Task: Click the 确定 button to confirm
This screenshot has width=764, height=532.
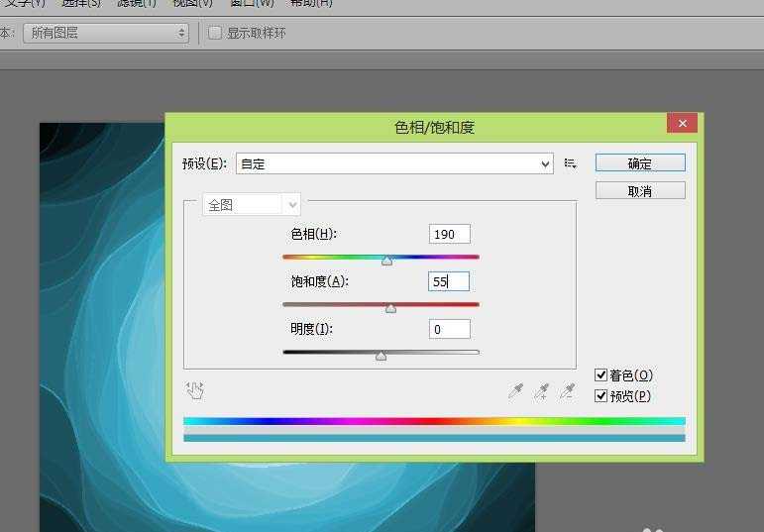Action: pyautogui.click(x=640, y=163)
